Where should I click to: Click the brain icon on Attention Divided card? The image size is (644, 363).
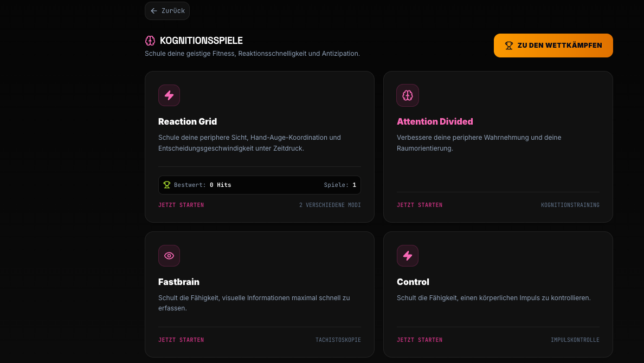point(408,95)
